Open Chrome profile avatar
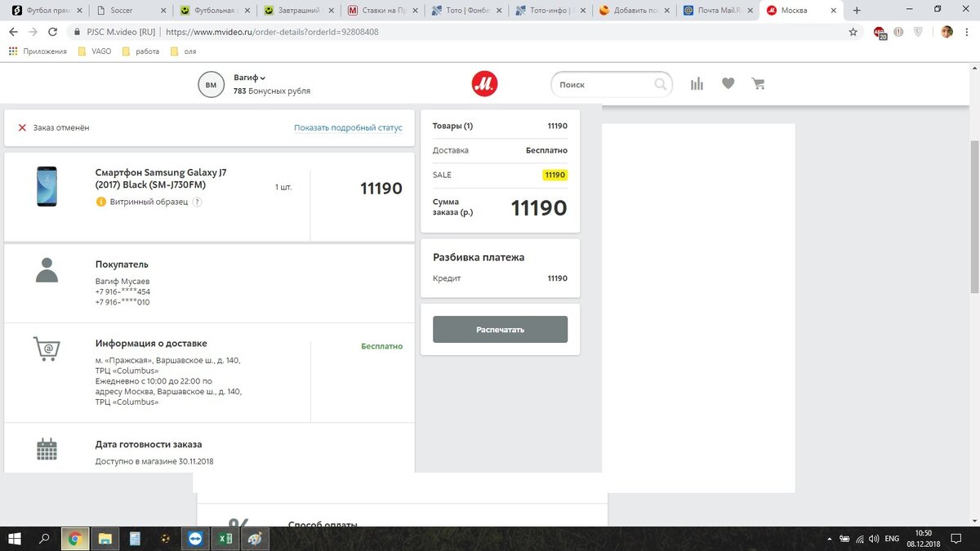Image resolution: width=980 pixels, height=551 pixels. (947, 32)
